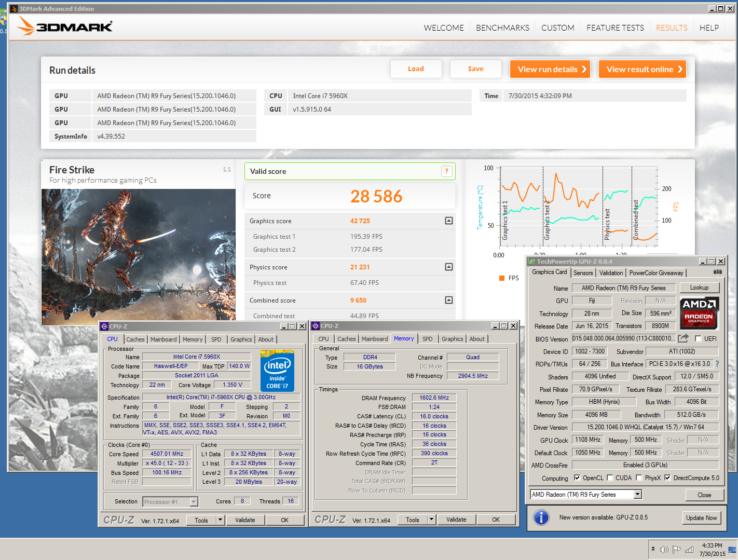Screen dimensions: 738x560
Task: Click View result online
Action: pos(642,69)
